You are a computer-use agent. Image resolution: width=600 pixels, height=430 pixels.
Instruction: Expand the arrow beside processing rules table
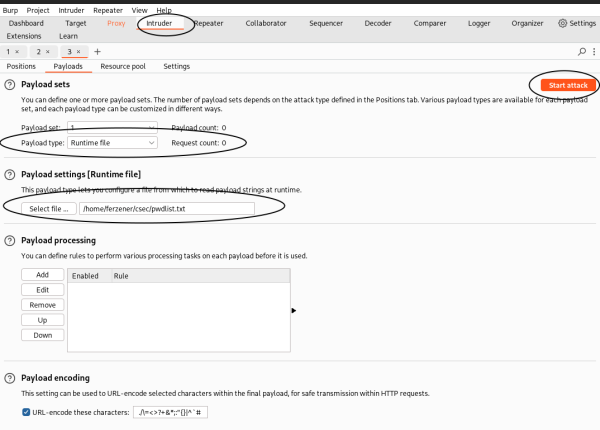tap(293, 311)
